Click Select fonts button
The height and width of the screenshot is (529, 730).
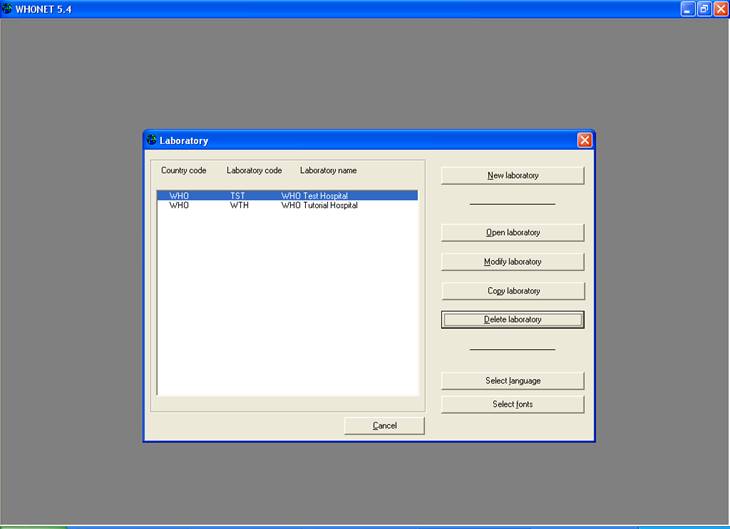pos(513,404)
